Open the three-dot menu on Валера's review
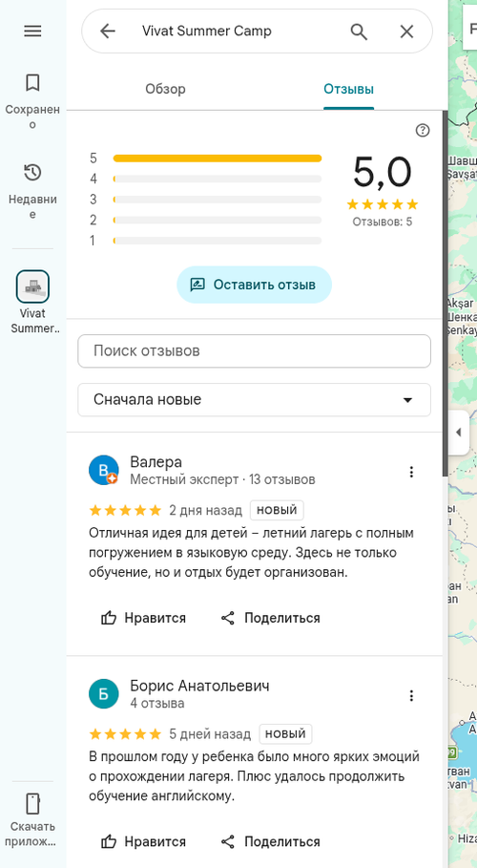This screenshot has height=868, width=477. click(411, 472)
